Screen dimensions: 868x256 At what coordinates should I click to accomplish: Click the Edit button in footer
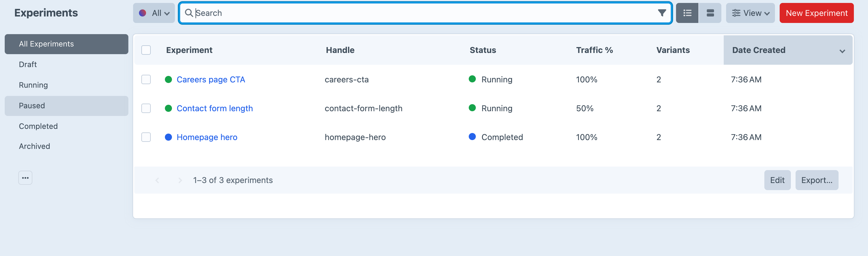777,180
